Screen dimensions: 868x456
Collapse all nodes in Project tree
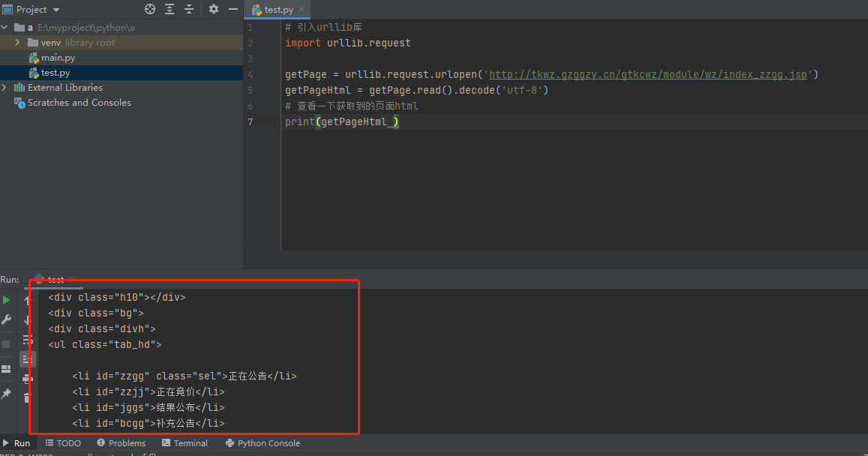(x=188, y=9)
